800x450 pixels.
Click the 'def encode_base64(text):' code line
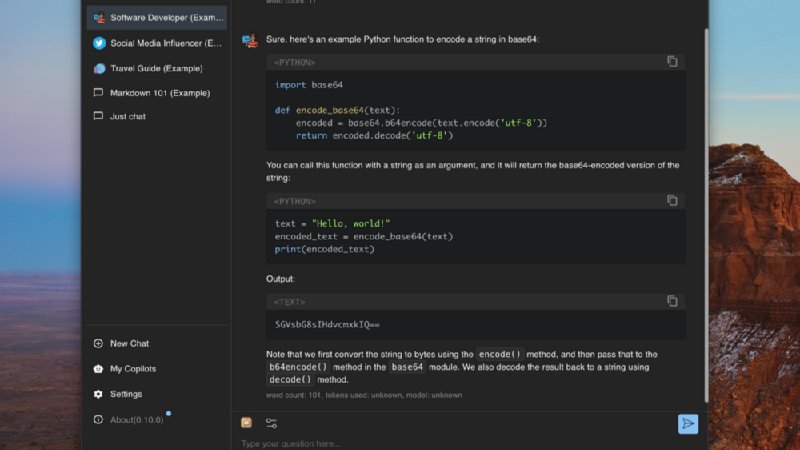(x=337, y=110)
